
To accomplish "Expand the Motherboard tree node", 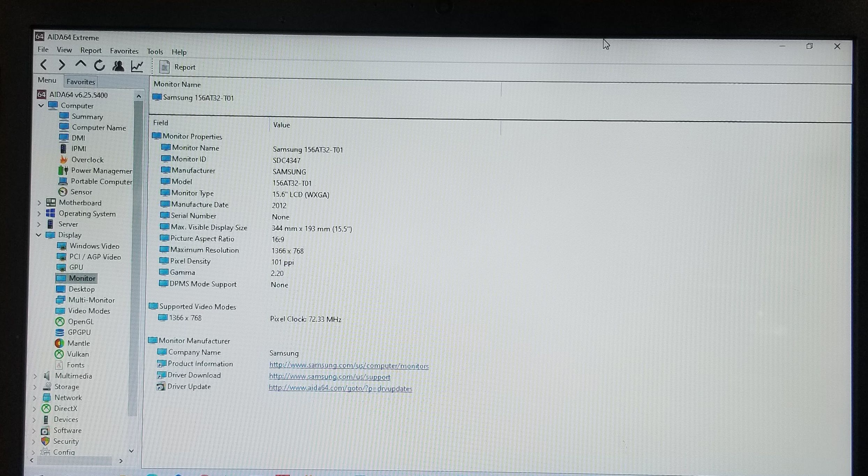I will tap(39, 203).
